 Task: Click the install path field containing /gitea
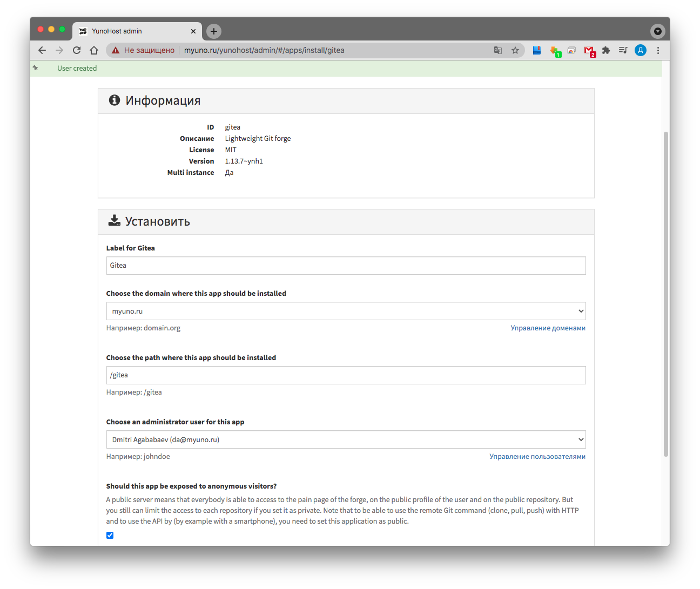[346, 375]
